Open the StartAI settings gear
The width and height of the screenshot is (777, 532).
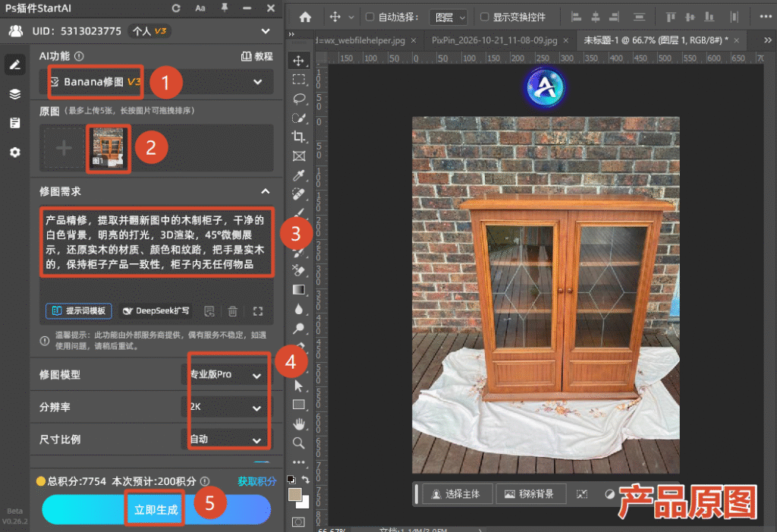point(15,153)
